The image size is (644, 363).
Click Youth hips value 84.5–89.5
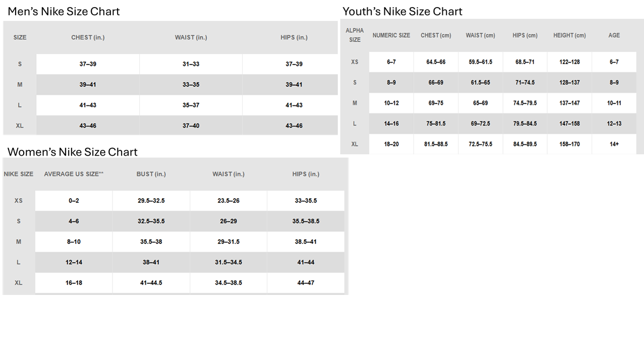pos(525,144)
